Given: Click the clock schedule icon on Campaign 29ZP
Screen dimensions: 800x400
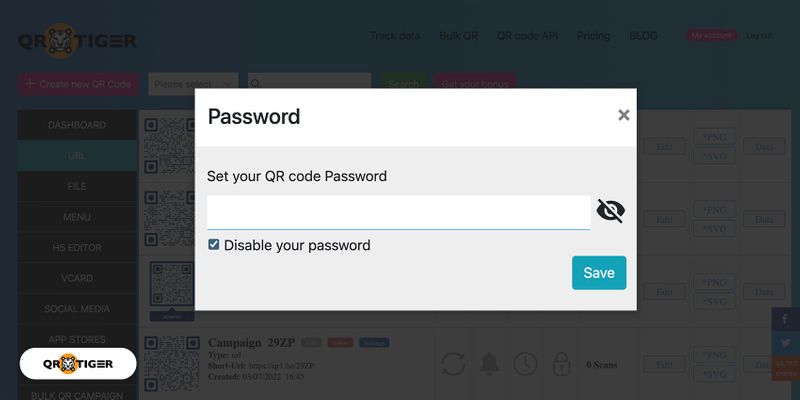Looking at the screenshot, I should click(525, 364).
